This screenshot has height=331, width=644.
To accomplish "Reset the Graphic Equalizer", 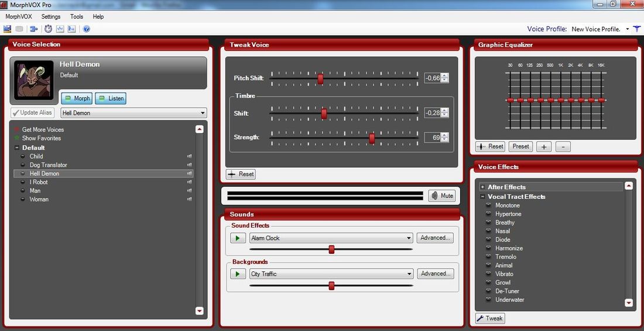I will pyautogui.click(x=490, y=146).
